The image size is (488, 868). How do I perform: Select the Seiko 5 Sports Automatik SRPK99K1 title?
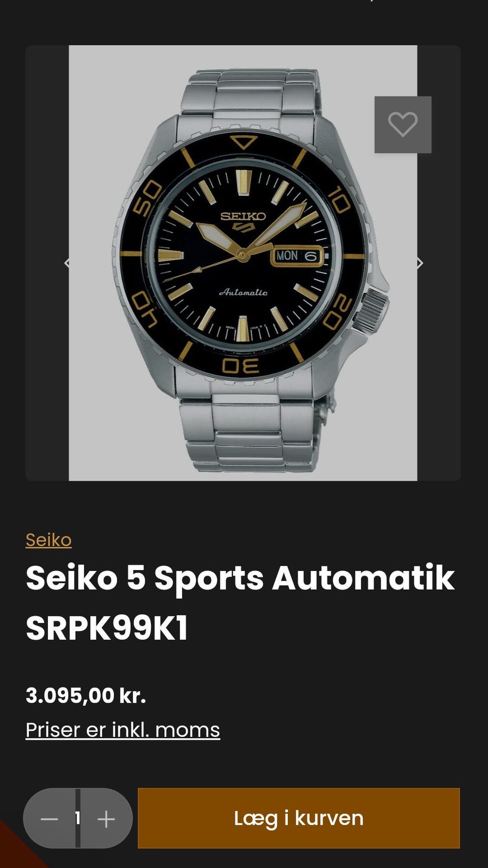240,603
